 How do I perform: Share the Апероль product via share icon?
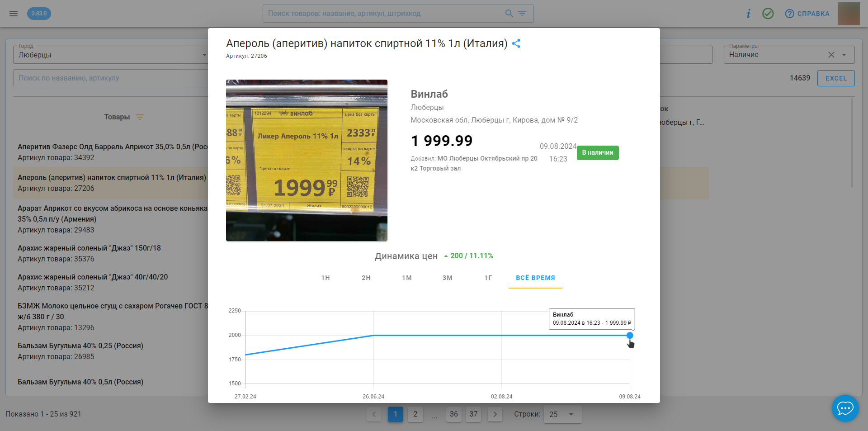point(516,43)
